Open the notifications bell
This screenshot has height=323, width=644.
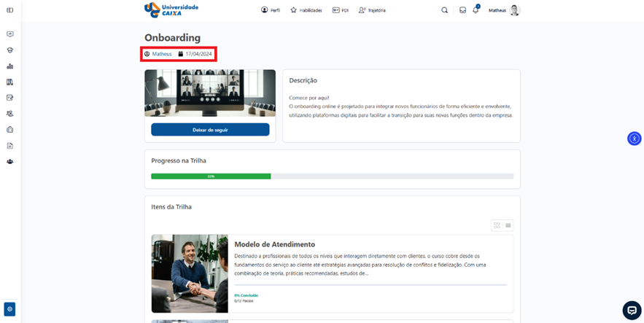(x=476, y=10)
